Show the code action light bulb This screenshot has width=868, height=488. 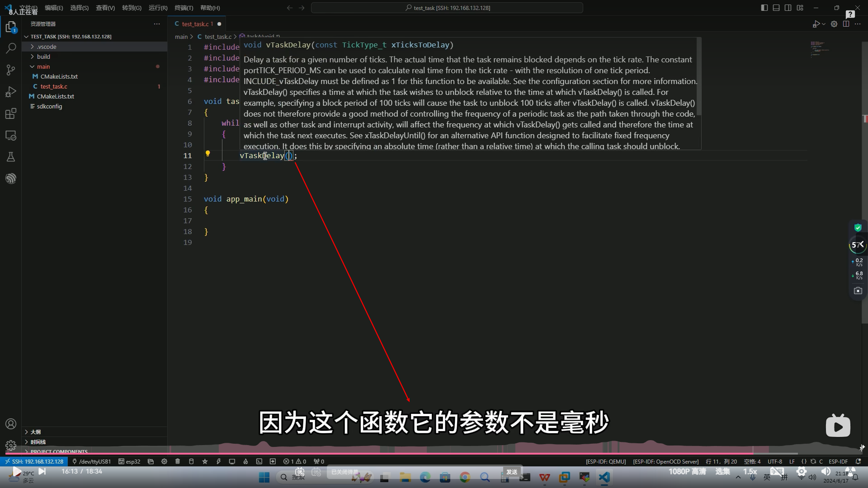(208, 154)
